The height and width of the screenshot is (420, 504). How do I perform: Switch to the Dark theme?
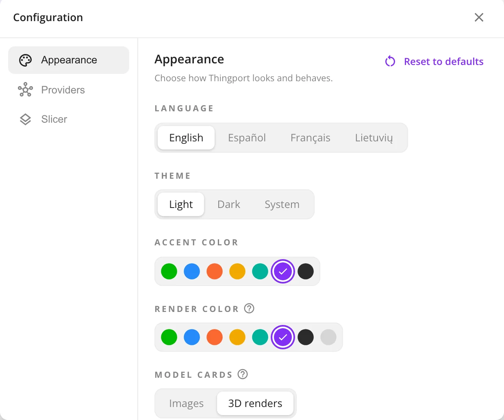(229, 204)
